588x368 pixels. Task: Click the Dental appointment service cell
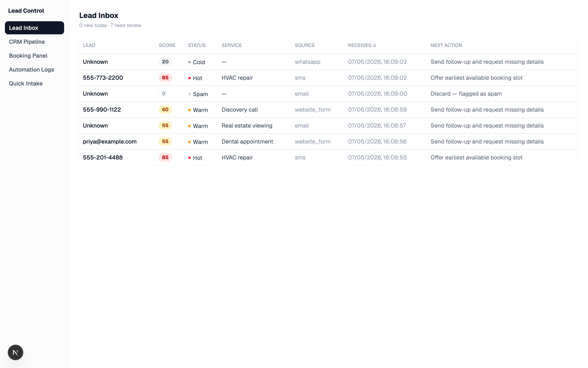(247, 141)
